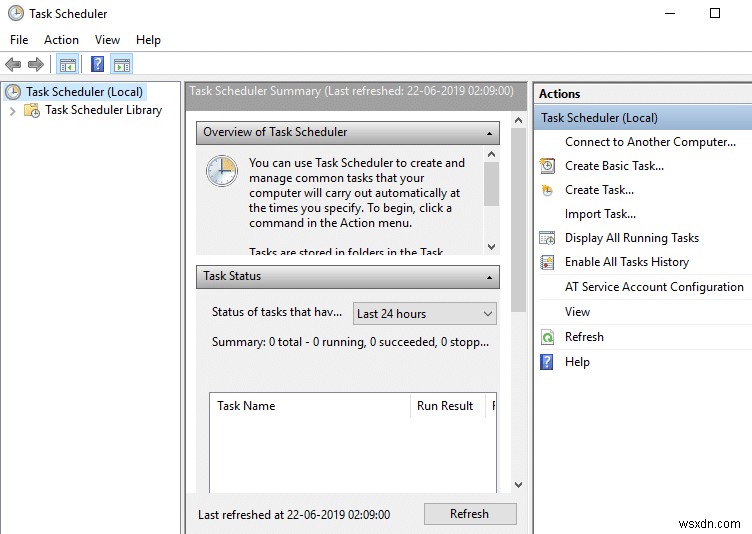The image size is (752, 534).
Task: Click the Task Name column header
Action: click(x=310, y=406)
